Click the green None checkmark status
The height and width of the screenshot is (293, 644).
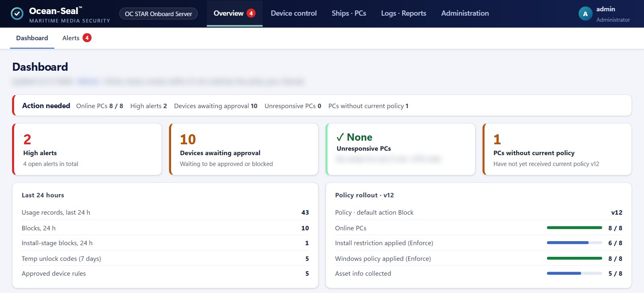point(354,137)
